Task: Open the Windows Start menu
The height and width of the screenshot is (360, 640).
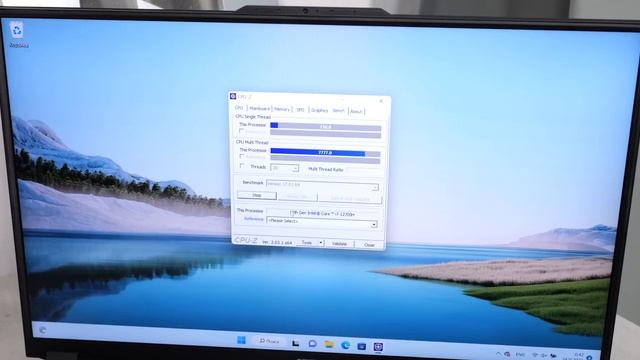Action: [241, 340]
